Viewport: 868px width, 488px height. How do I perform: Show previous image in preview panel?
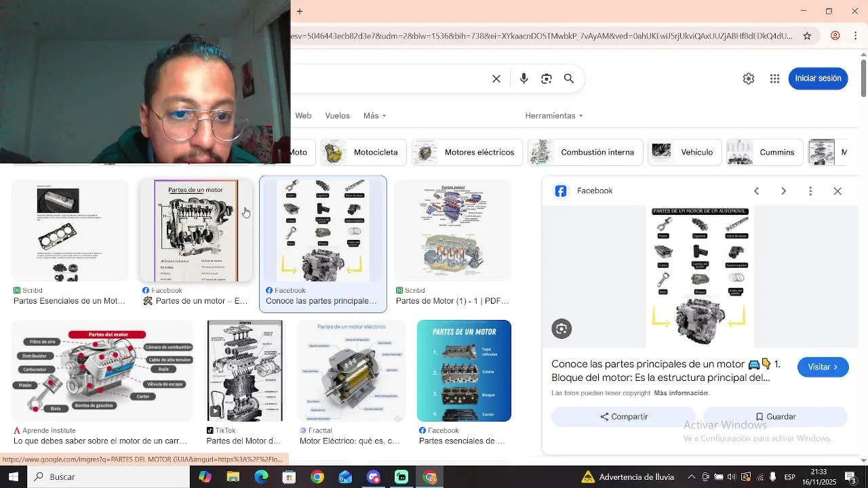[757, 191]
